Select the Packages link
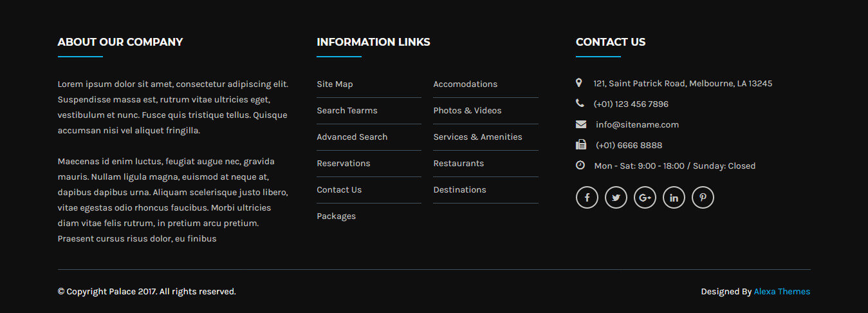The image size is (868, 313). (x=336, y=216)
